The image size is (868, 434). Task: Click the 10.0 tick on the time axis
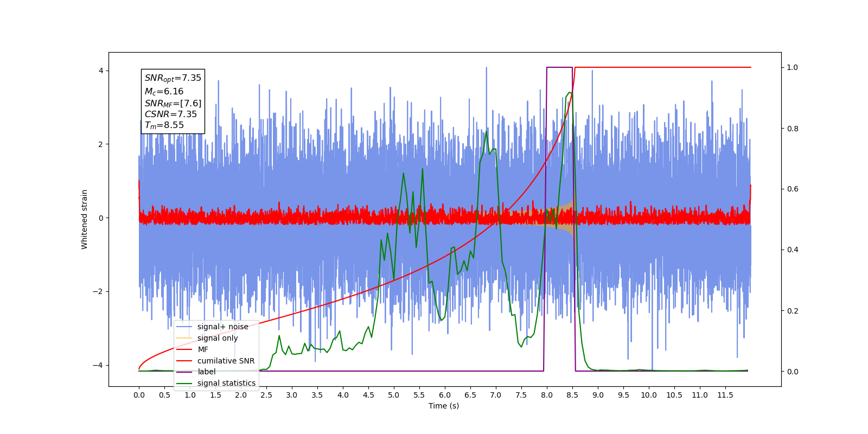tap(649, 395)
